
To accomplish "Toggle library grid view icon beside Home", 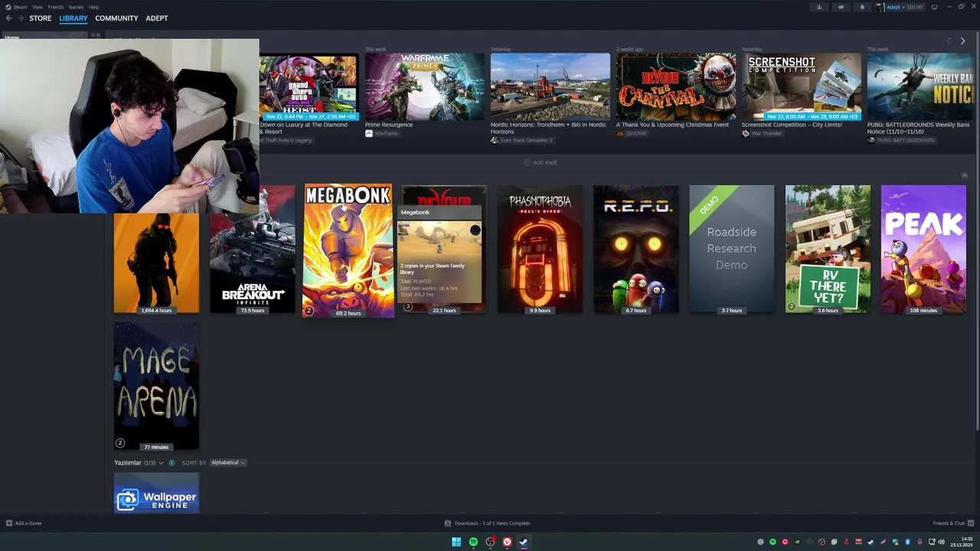I will pyautogui.click(x=96, y=35).
